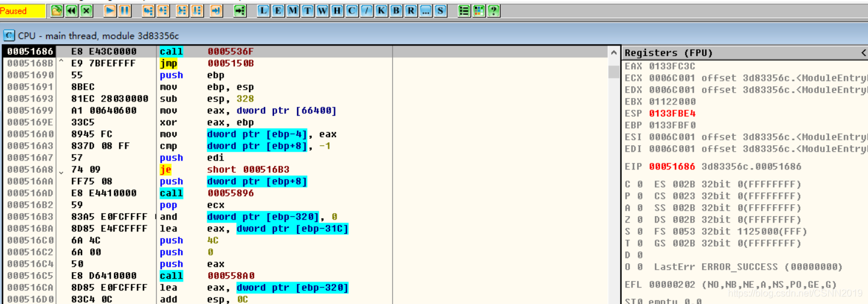Restart the debugged program
The height and width of the screenshot is (304, 868).
[x=71, y=11]
